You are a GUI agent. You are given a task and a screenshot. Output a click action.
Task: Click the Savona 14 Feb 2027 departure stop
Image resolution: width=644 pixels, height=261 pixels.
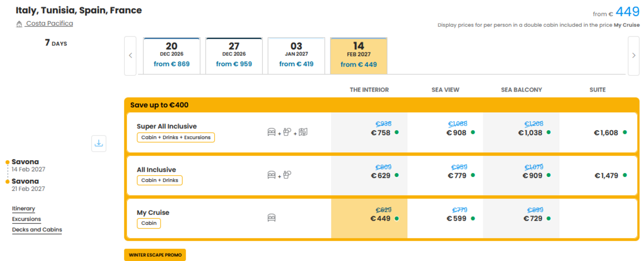tap(28, 165)
